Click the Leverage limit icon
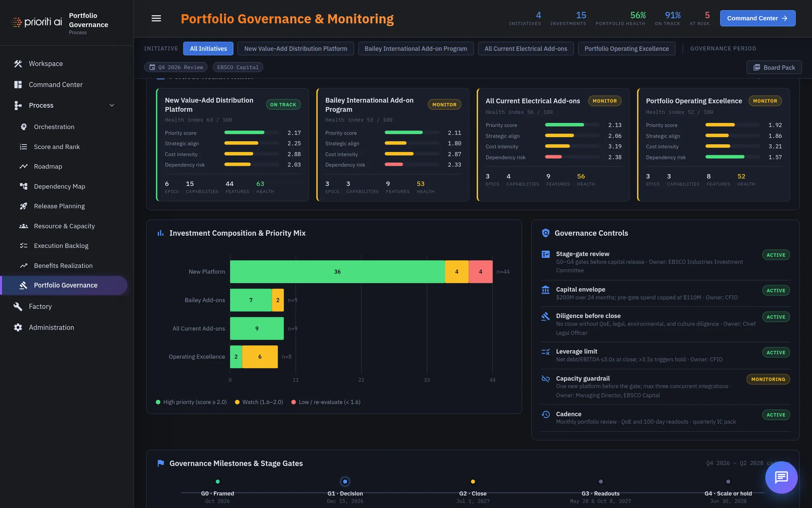 546,352
